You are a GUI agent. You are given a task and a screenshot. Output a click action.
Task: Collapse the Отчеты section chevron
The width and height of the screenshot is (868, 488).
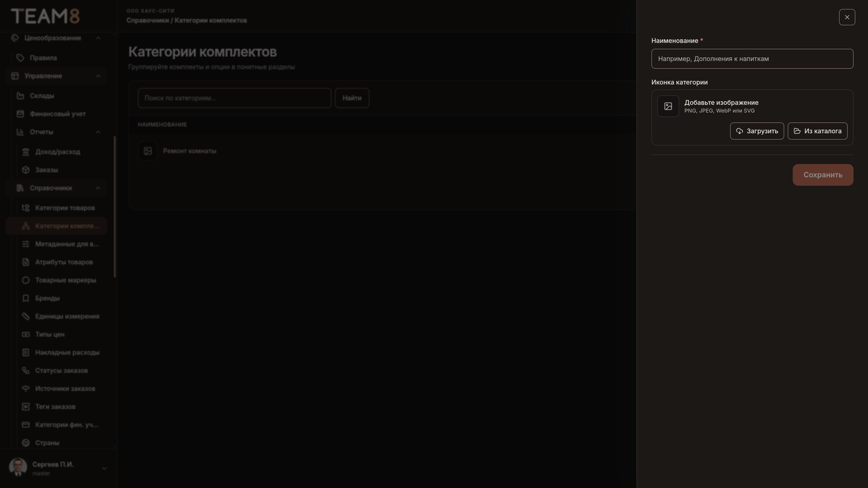tap(98, 132)
